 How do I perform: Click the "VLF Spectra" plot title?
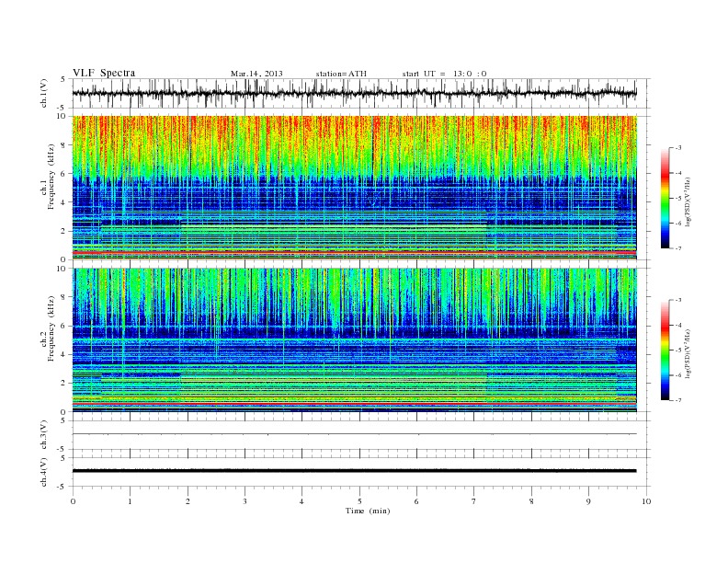104,73
